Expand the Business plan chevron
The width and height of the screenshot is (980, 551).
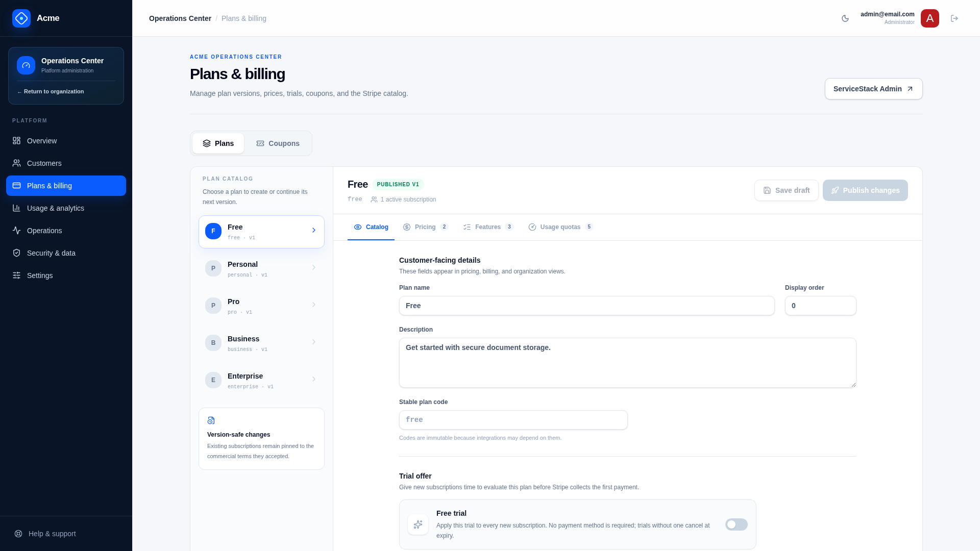pos(314,342)
